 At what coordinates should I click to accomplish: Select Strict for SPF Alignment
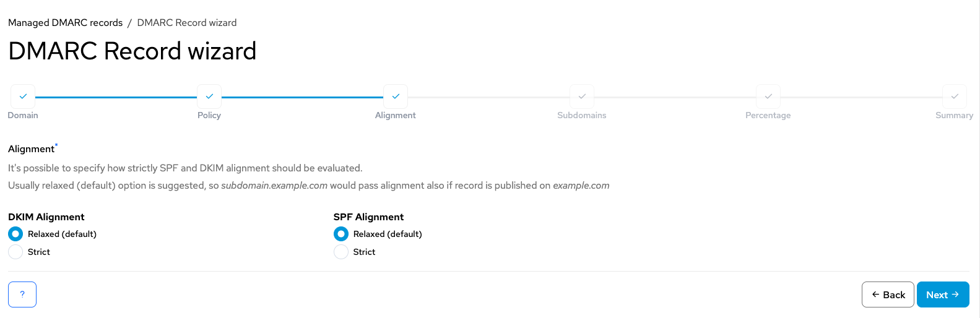341,252
